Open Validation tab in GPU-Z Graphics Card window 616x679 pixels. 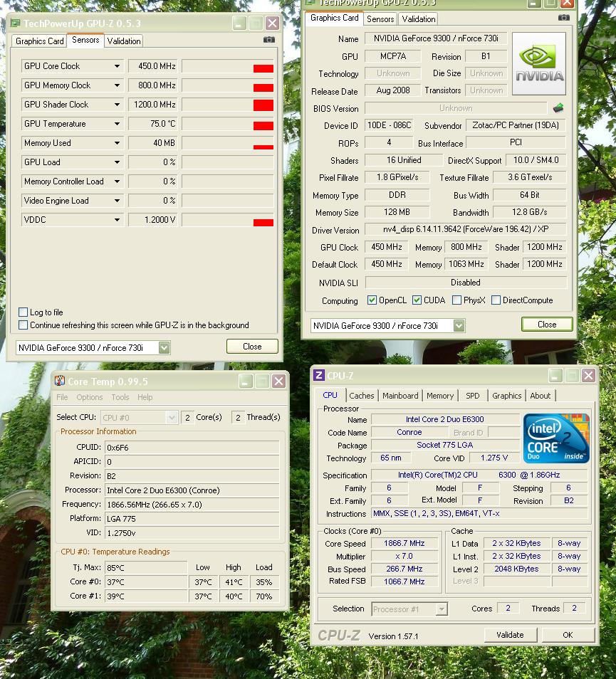click(x=419, y=19)
